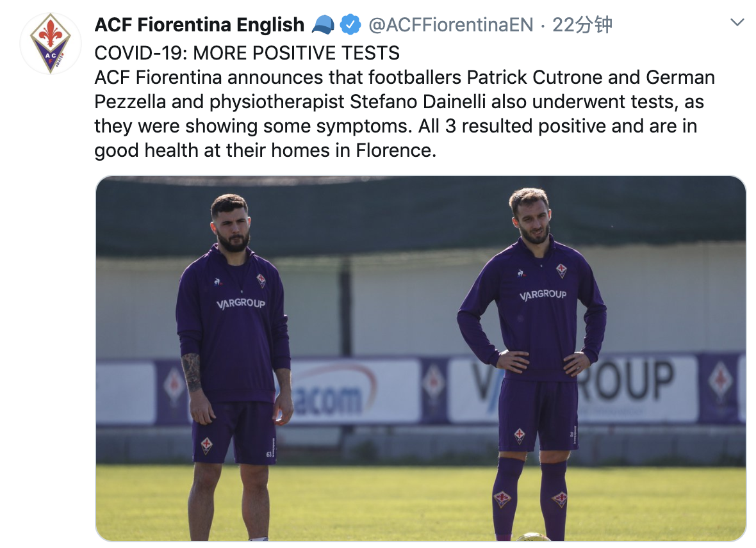Click the football at photo bottom
The width and height of the screenshot is (756, 548).
534,537
